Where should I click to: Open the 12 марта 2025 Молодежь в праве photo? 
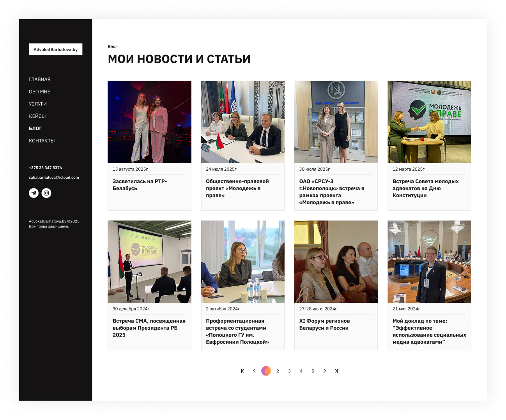tap(429, 122)
